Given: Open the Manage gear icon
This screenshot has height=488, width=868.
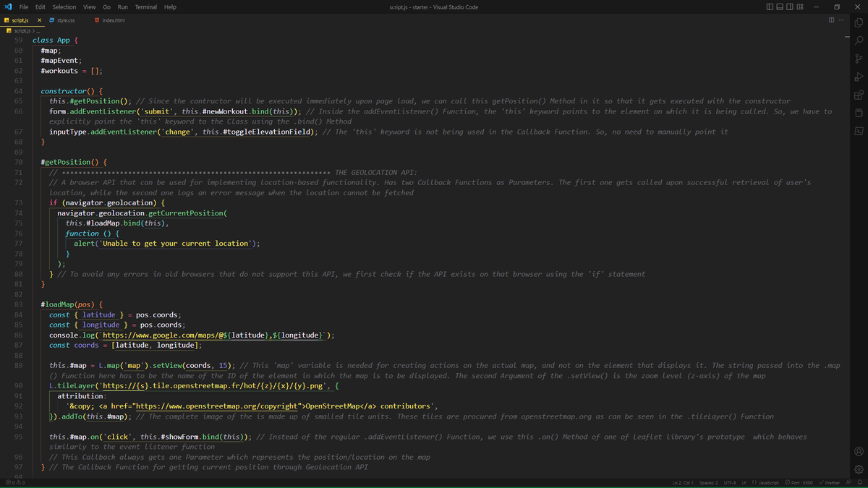Looking at the screenshot, I should pyautogui.click(x=859, y=469).
